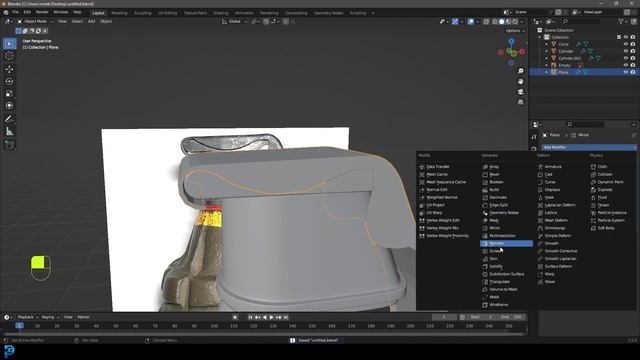
Task: Hide the Circle object in outliner
Action: (x=626, y=44)
